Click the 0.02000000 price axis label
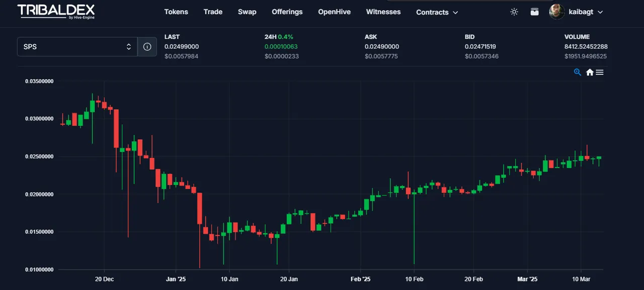Screen dimensions: 644x290 [39, 194]
